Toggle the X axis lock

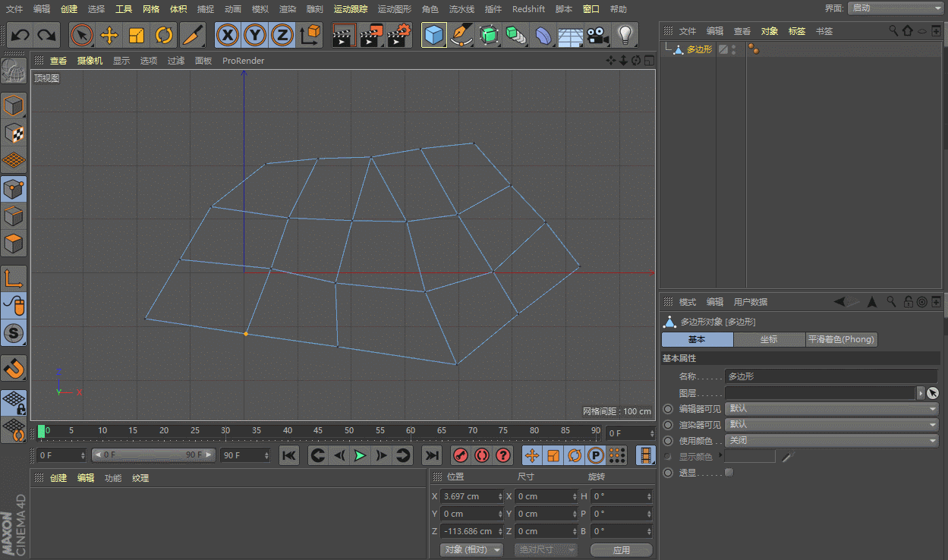click(x=227, y=36)
